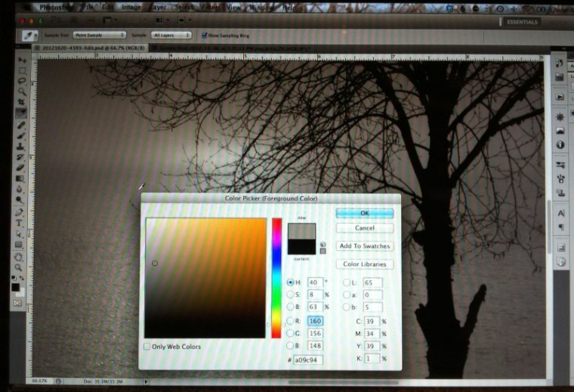Image resolution: width=574 pixels, height=392 pixels.
Task: Click the Add To Swatches button
Action: coord(365,246)
